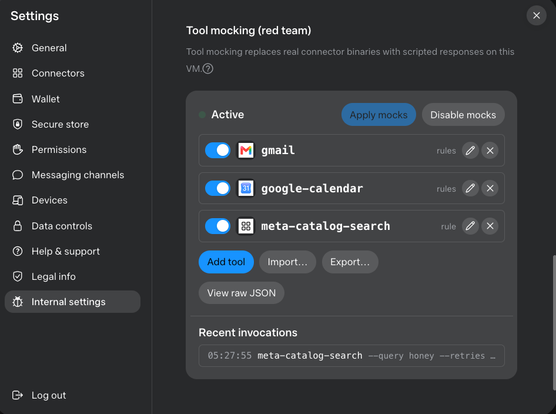Click the meta-catalog-search rule label
Viewport: 556px width, 414px height.
point(448,226)
